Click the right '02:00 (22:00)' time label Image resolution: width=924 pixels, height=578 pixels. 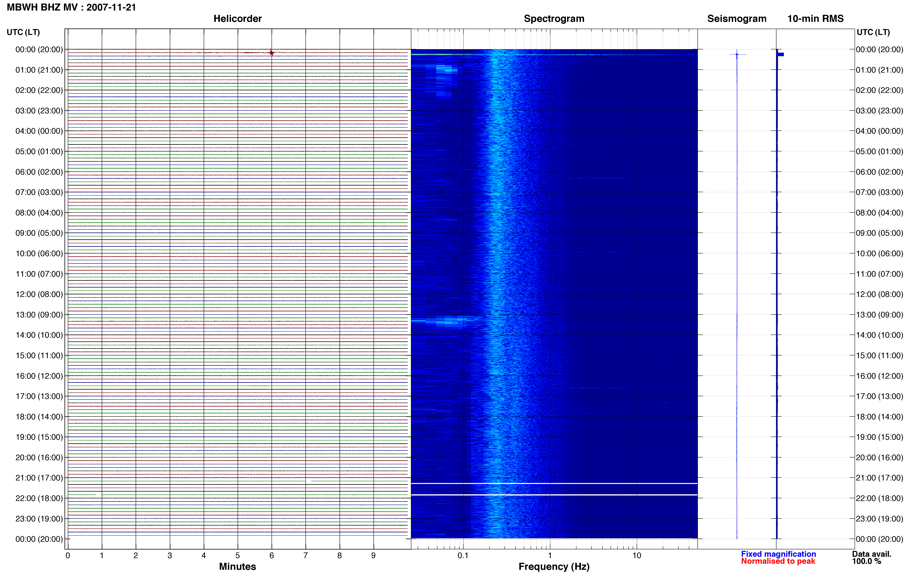pos(879,90)
